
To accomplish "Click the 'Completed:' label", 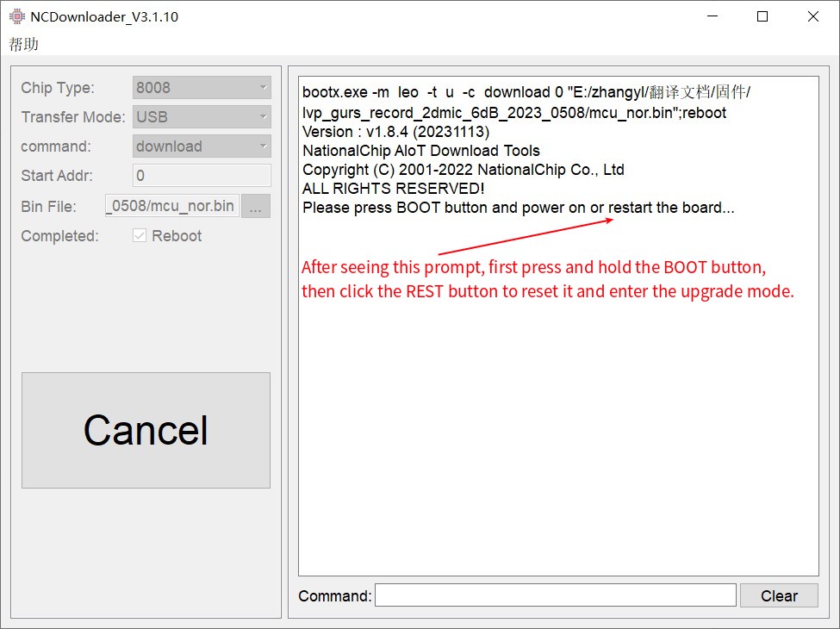I will point(59,236).
